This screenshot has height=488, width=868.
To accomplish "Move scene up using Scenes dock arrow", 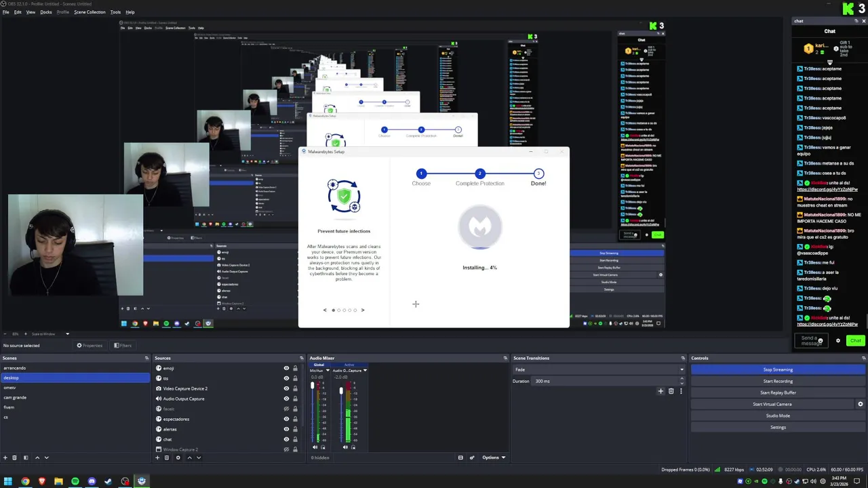I will pos(37,457).
